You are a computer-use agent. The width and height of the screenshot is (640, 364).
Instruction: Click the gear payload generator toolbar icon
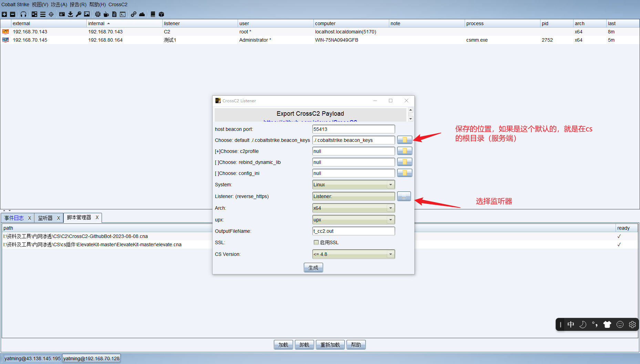(98, 14)
